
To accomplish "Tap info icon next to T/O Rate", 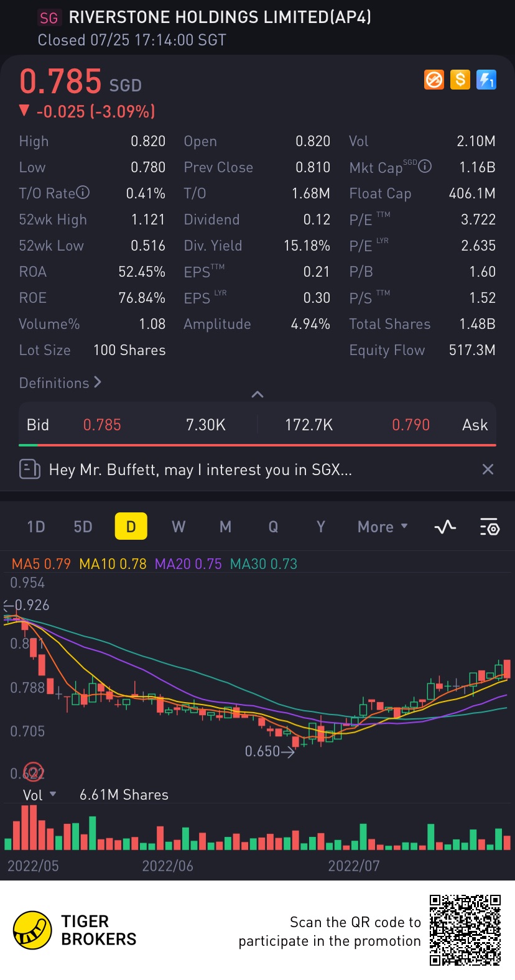I will (x=83, y=193).
